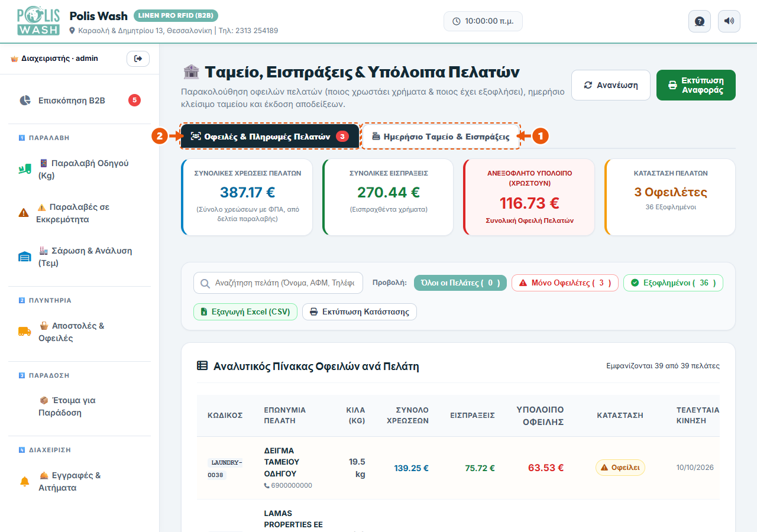
Task: Click the 63.53 € balance cell
Action: [x=546, y=468]
